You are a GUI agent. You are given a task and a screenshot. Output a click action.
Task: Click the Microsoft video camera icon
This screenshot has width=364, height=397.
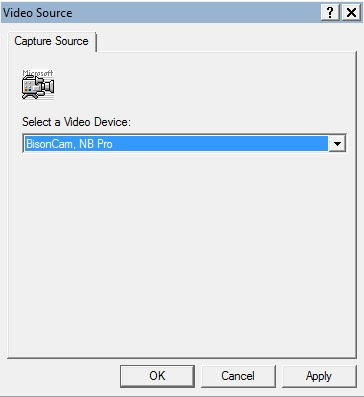pyautogui.click(x=38, y=85)
